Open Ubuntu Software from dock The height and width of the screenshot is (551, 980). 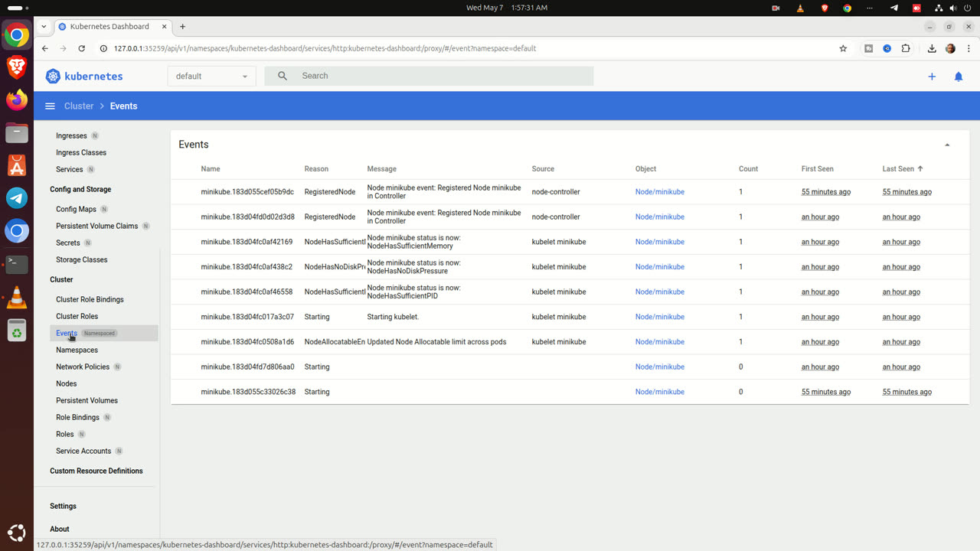pyautogui.click(x=17, y=165)
